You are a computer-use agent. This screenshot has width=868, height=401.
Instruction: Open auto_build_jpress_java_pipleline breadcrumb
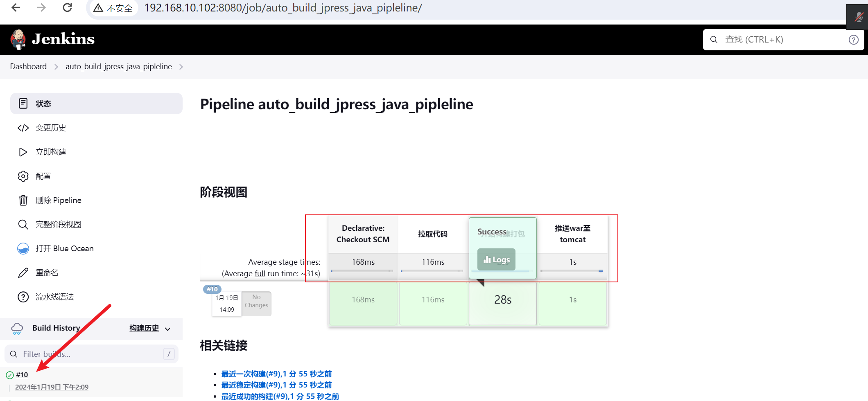119,66
